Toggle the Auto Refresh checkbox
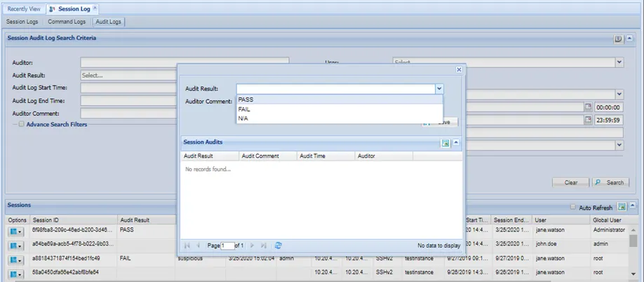The width and height of the screenshot is (644, 282). [x=573, y=208]
